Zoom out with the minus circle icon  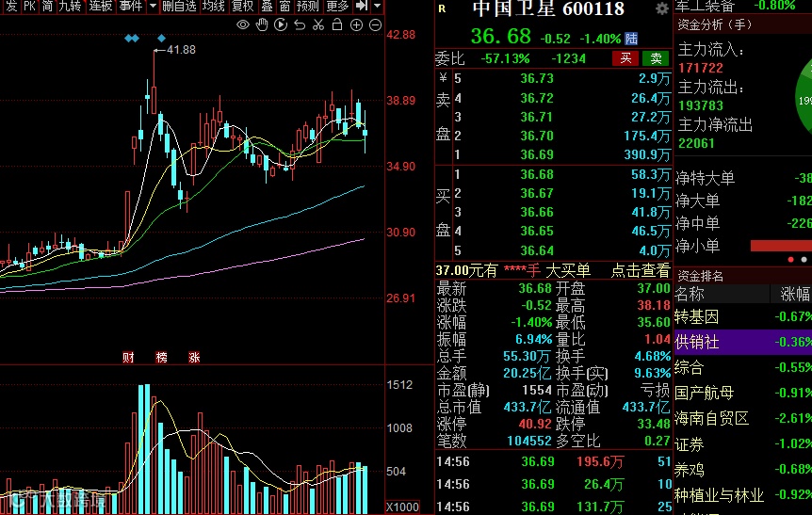[376, 24]
